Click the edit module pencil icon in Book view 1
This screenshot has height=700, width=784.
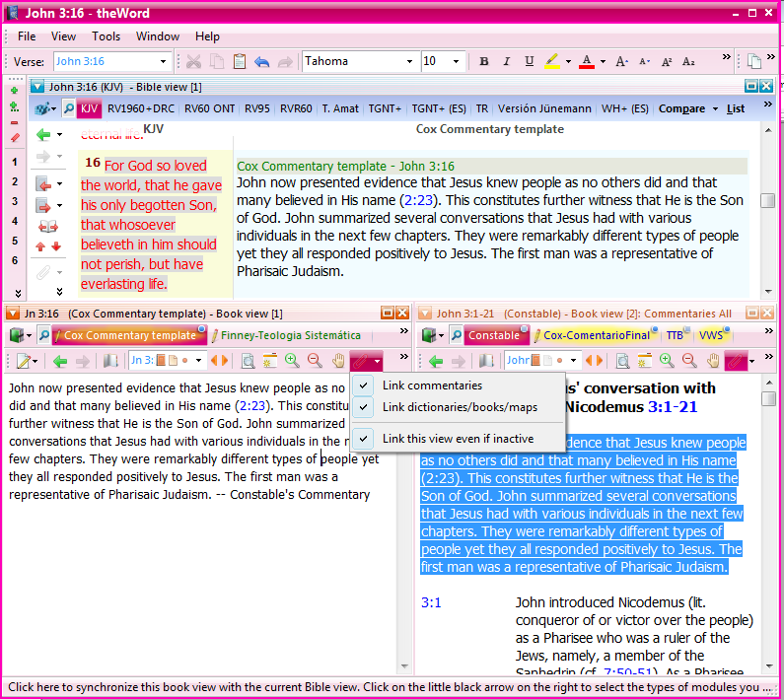tap(23, 361)
